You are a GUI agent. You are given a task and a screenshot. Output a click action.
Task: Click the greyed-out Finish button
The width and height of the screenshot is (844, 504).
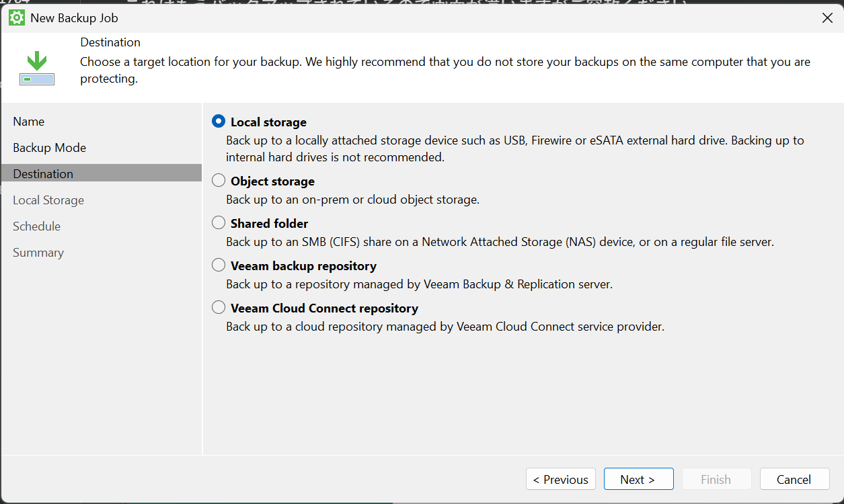pyautogui.click(x=716, y=479)
